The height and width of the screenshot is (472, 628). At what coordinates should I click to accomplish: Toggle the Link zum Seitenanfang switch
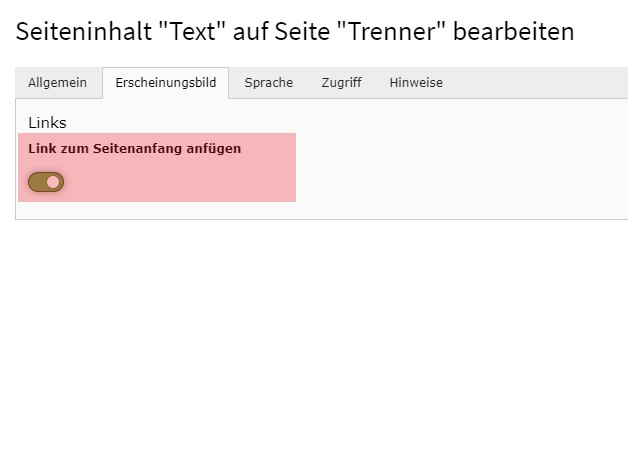46,182
